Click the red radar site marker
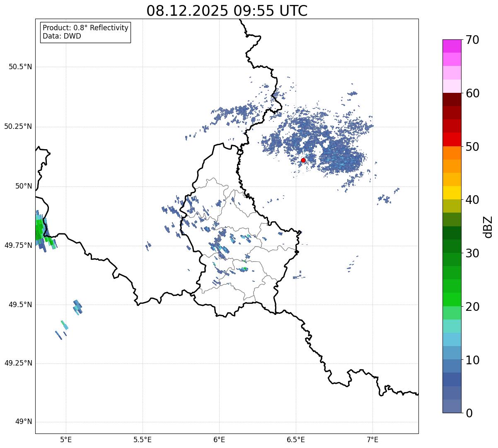 click(303, 160)
